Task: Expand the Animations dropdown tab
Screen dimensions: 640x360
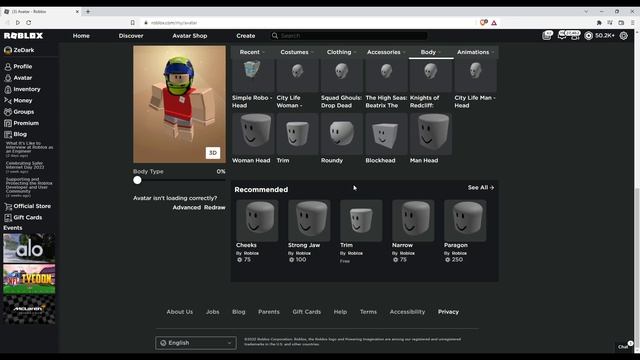Action: [475, 52]
